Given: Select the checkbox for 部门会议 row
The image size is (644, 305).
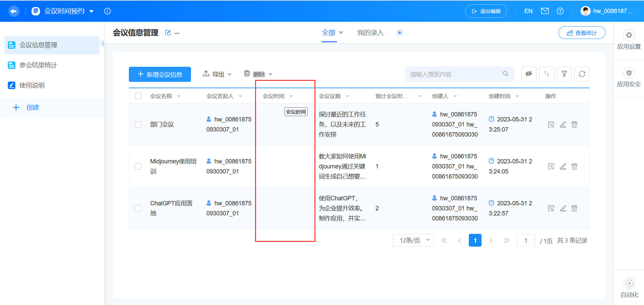Looking at the screenshot, I should click(138, 124).
